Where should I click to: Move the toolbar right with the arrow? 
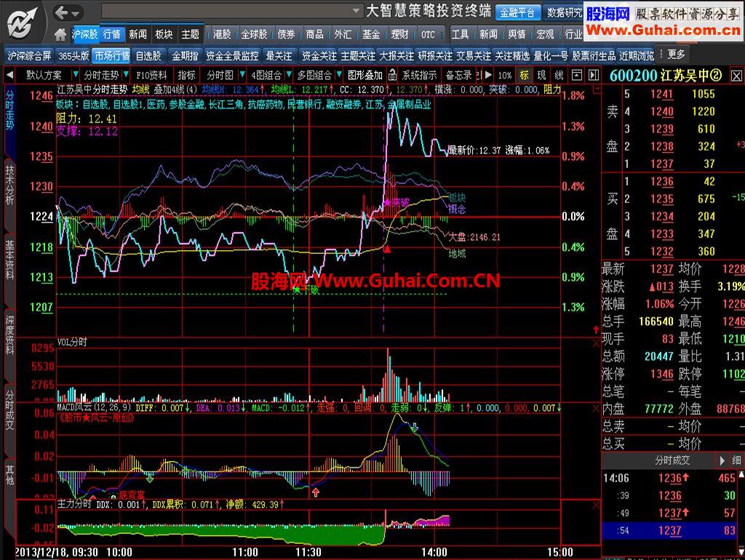pos(488,75)
